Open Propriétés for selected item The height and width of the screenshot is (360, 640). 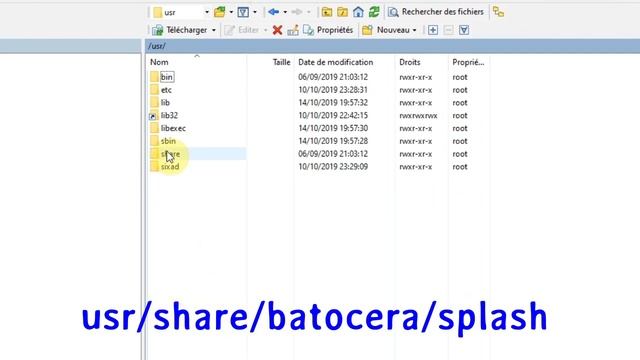point(328,30)
